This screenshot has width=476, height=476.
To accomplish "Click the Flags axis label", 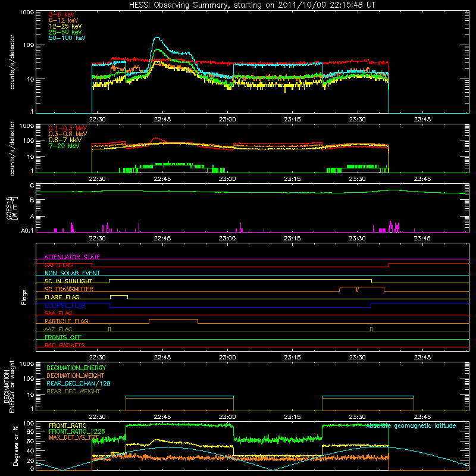I will click(24, 297).
